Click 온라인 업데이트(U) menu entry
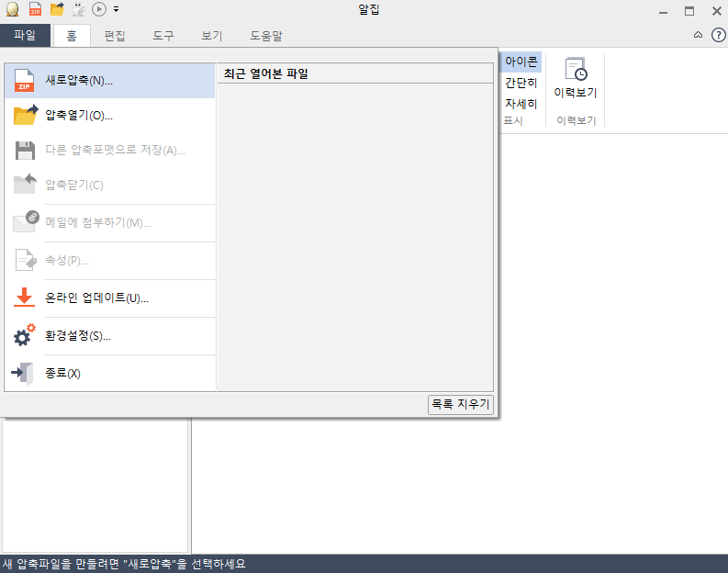Image resolution: width=728 pixels, height=573 pixels. [x=109, y=298]
